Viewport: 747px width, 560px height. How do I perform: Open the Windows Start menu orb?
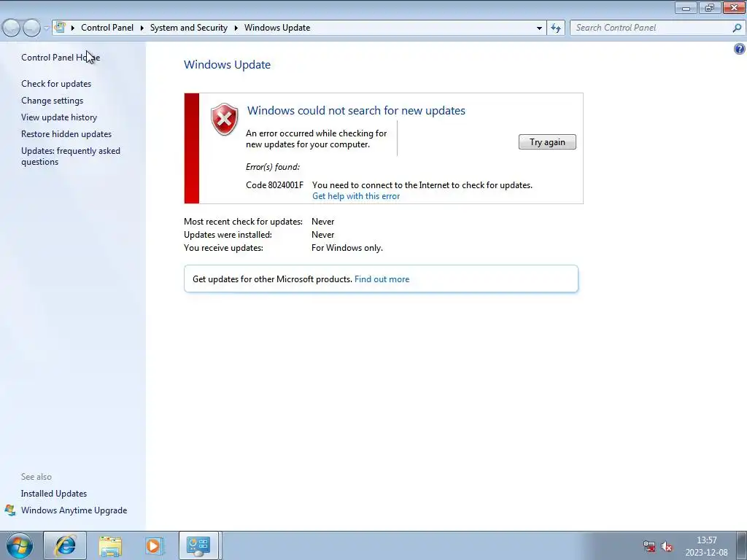[20, 545]
